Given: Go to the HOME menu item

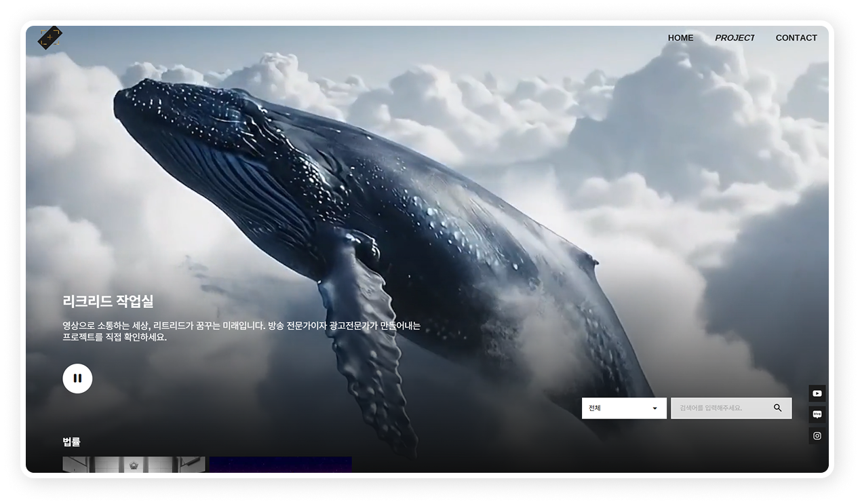Looking at the screenshot, I should pos(680,38).
